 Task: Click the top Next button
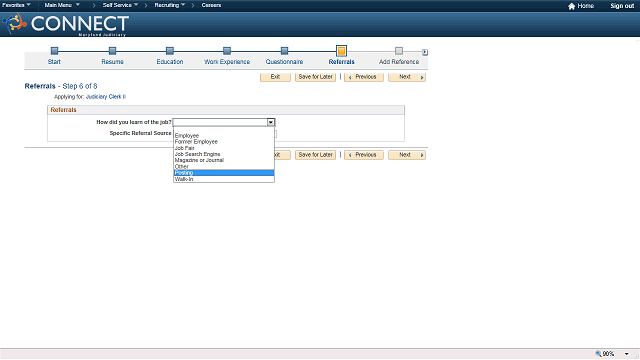[407, 77]
